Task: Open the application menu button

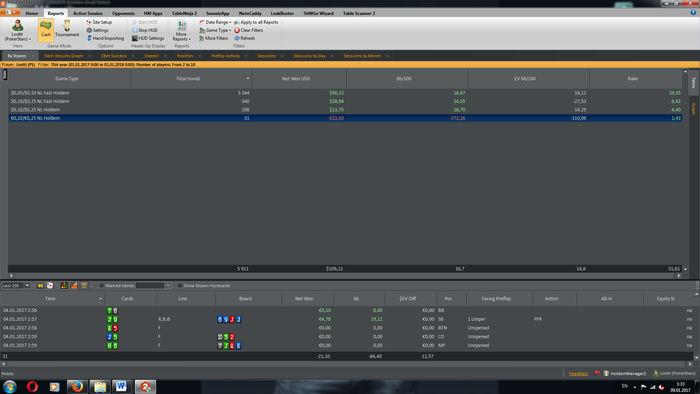Action: (10, 12)
